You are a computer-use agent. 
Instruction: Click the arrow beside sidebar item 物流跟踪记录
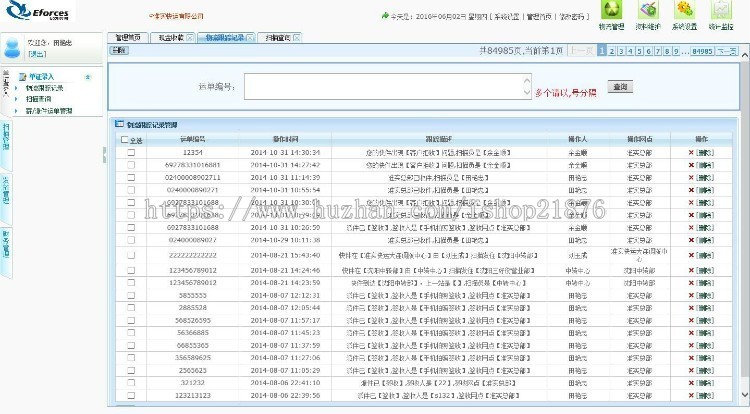16,88
